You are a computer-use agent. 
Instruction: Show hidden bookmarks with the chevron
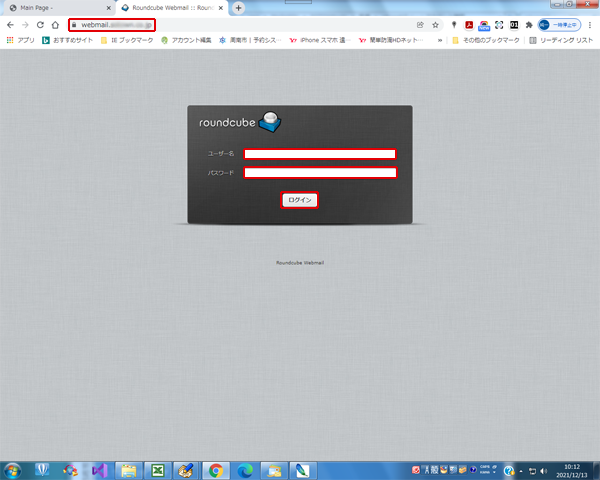(x=440, y=40)
